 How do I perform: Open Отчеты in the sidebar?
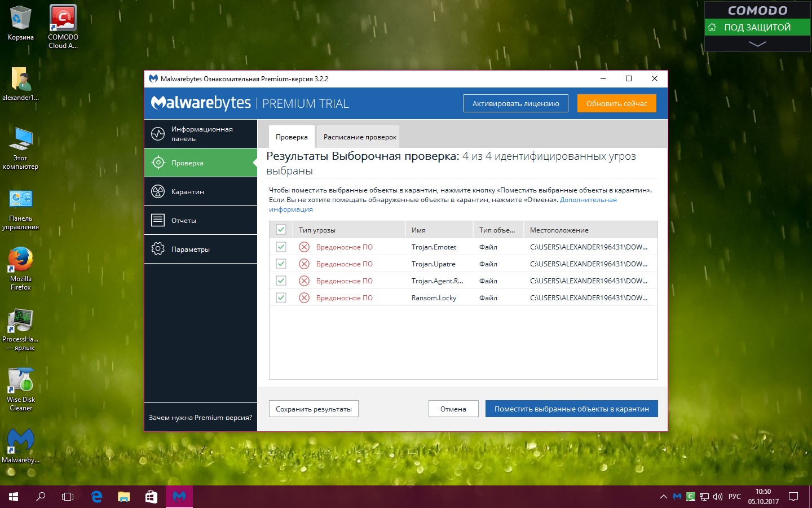201,220
